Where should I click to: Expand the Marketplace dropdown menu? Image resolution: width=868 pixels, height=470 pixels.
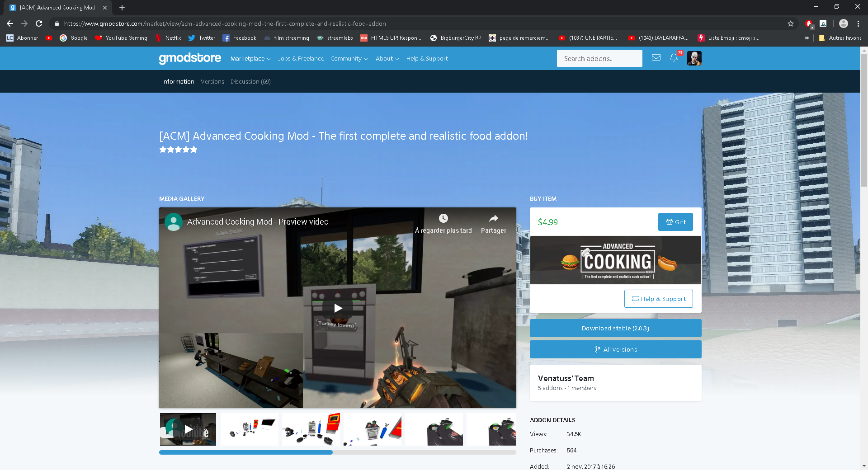coord(250,59)
